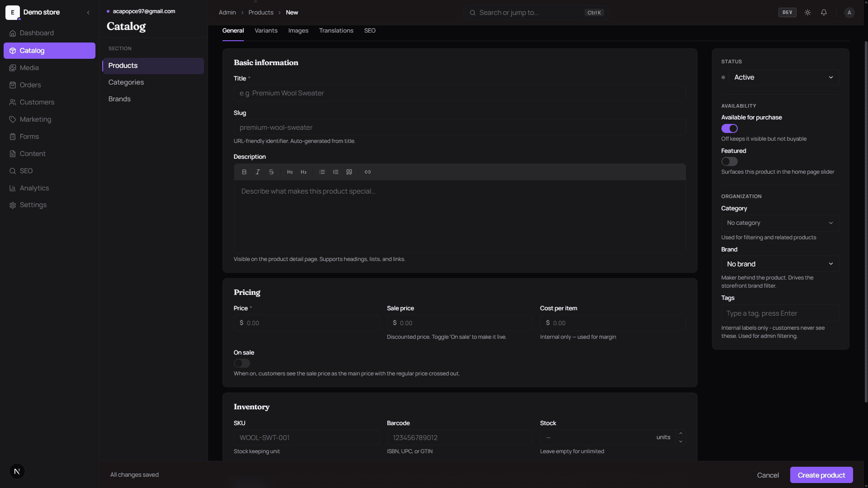
Task: Open the Category dropdown
Action: pos(780,223)
